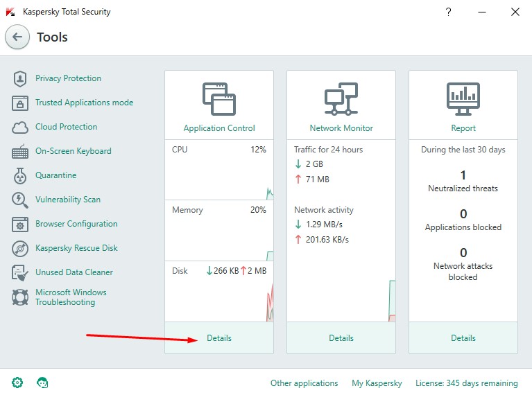
Task: Click the "Traffic for 24 hours" text
Action: [328, 150]
